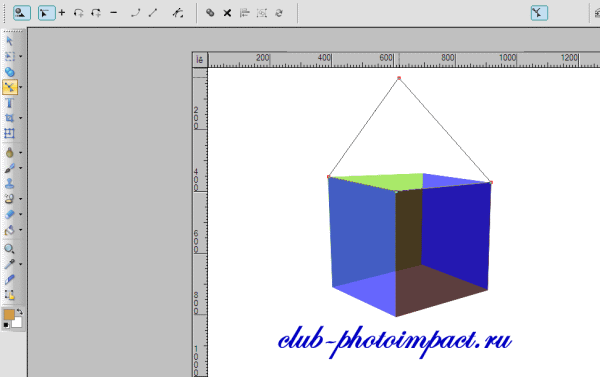Open the Selection tool flyout arrow
Viewport: 600px width, 377px height.
coord(21,56)
